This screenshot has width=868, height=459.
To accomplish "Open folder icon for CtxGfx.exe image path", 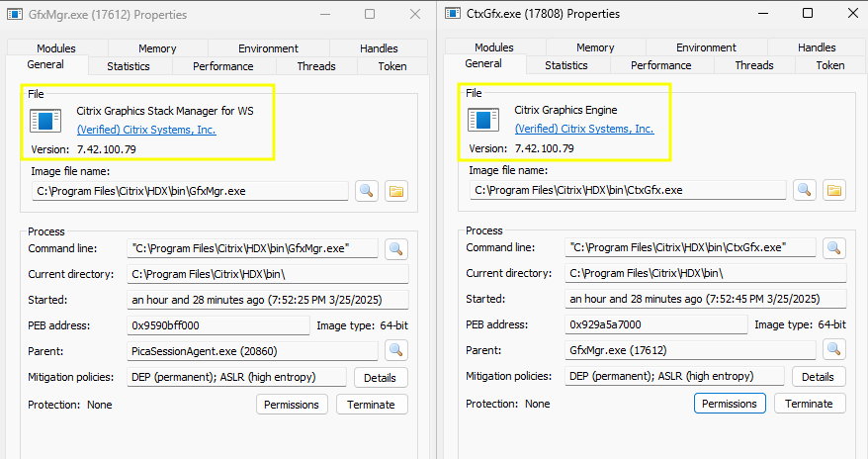I will [833, 190].
